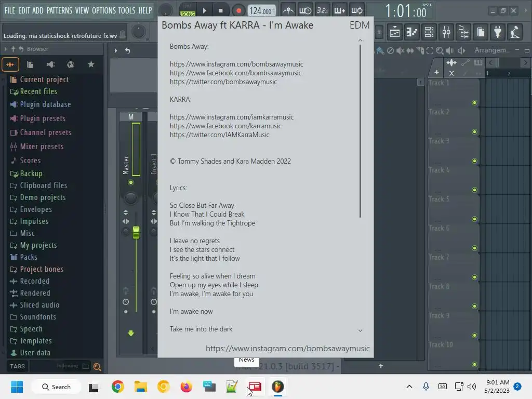Click scroll down arrow in info panel
The height and width of the screenshot is (399, 532).
361,330
